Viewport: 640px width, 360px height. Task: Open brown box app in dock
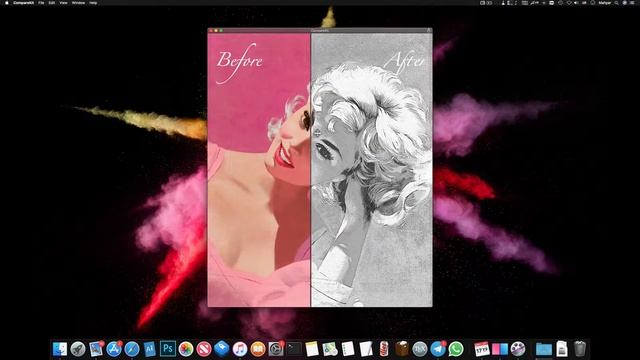click(402, 349)
